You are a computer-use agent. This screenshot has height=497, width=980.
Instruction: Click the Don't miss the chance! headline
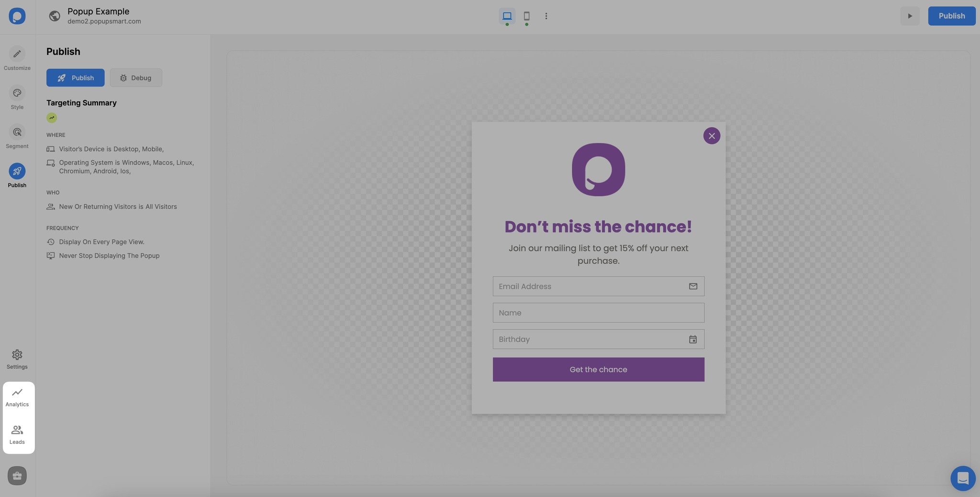pos(598,227)
